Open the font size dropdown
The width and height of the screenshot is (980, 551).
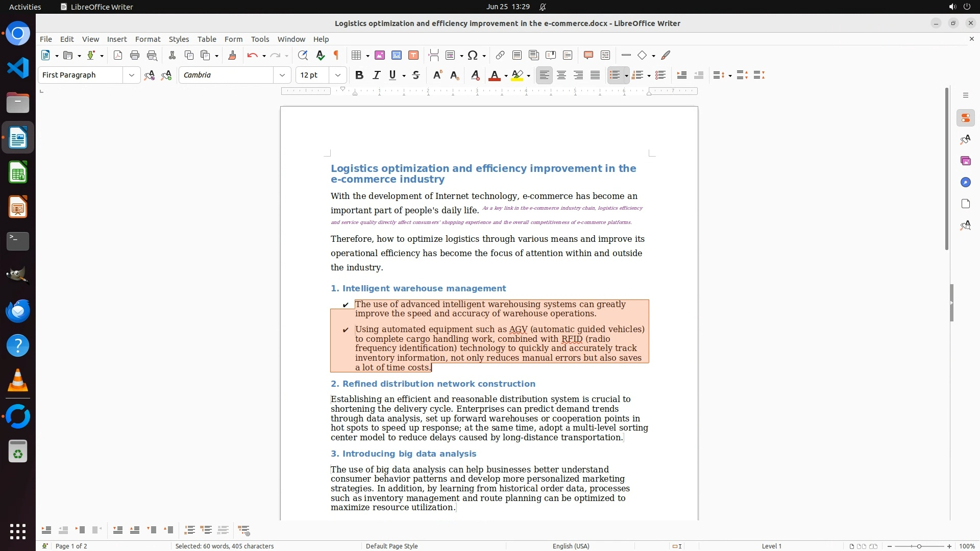click(x=337, y=75)
